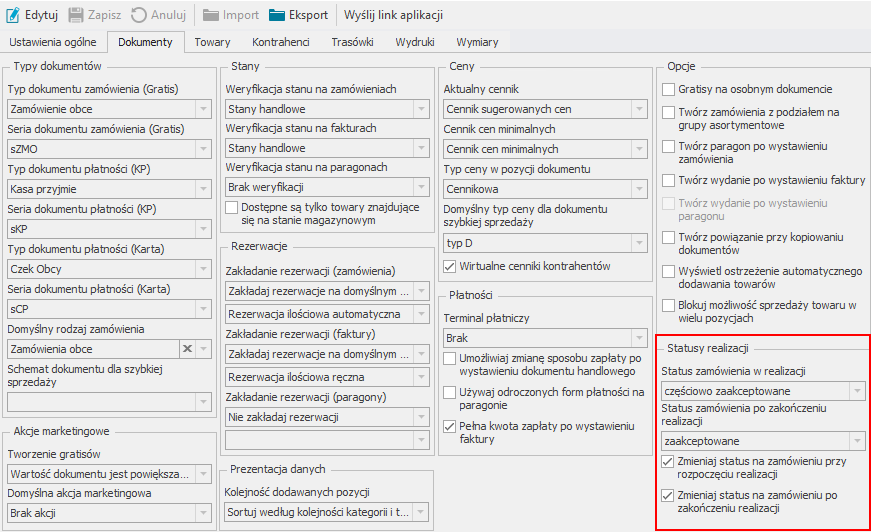Enable Twórz wydanie po wystawieniu faktury
The image size is (871, 532).
(x=668, y=180)
